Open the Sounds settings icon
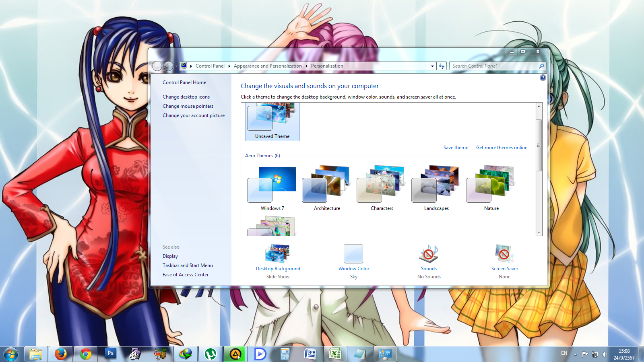 click(x=429, y=254)
